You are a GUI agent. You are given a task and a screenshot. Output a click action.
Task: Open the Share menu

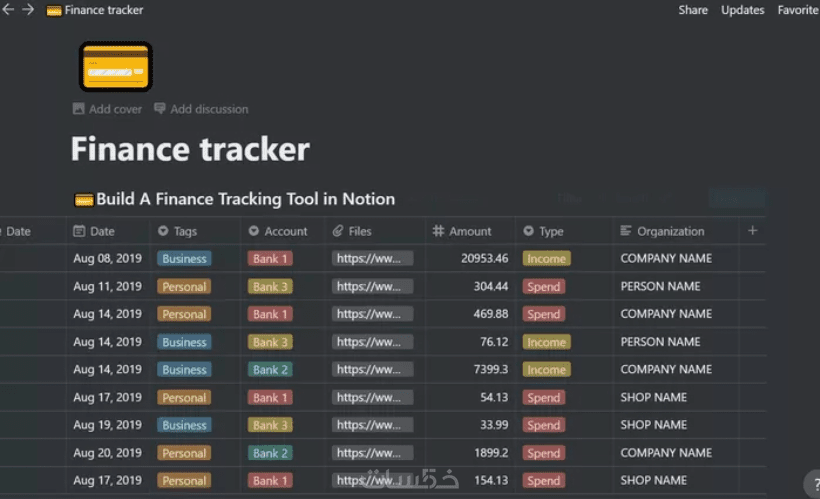point(693,10)
